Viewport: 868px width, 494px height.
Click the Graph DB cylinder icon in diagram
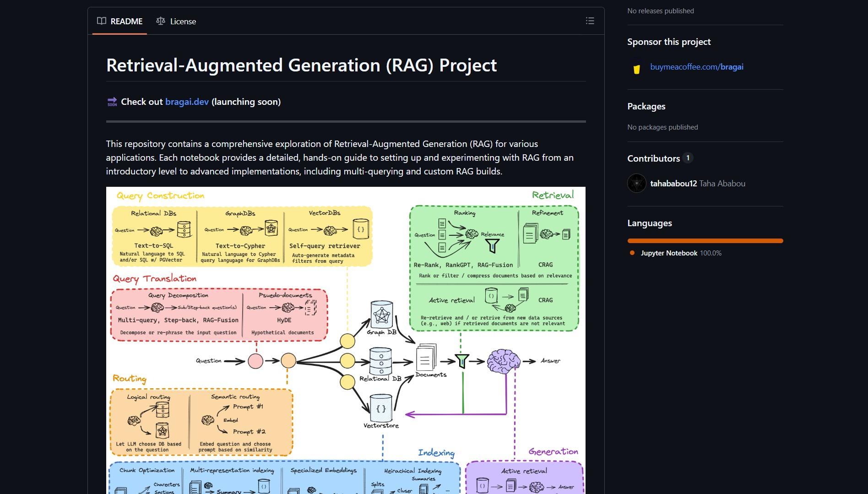click(x=382, y=315)
